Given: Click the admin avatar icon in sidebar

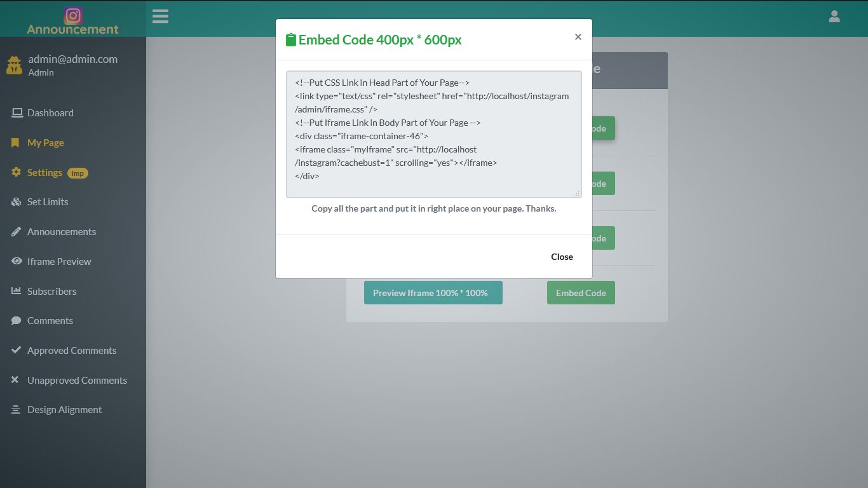Looking at the screenshot, I should point(14,64).
